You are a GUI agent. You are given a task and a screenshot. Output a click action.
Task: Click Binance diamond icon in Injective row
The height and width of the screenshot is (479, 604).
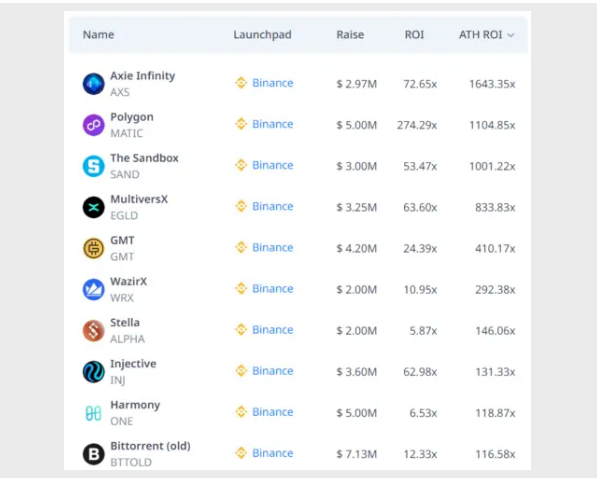(241, 371)
